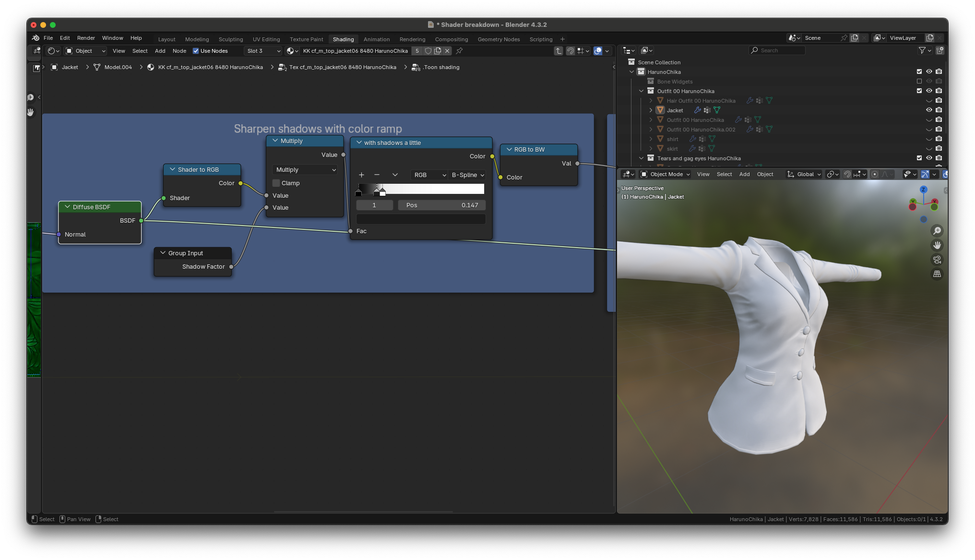Click the go to parent node tree icon

tap(559, 51)
